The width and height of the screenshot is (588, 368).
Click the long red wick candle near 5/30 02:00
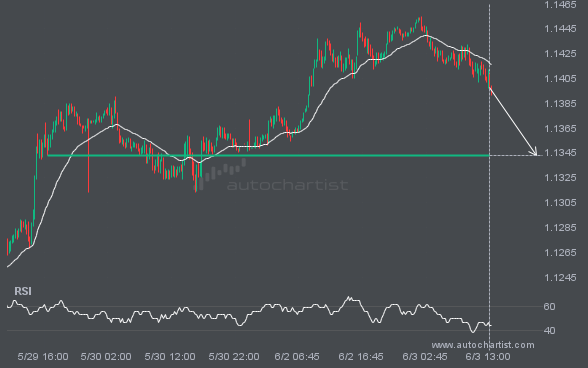tap(88, 156)
